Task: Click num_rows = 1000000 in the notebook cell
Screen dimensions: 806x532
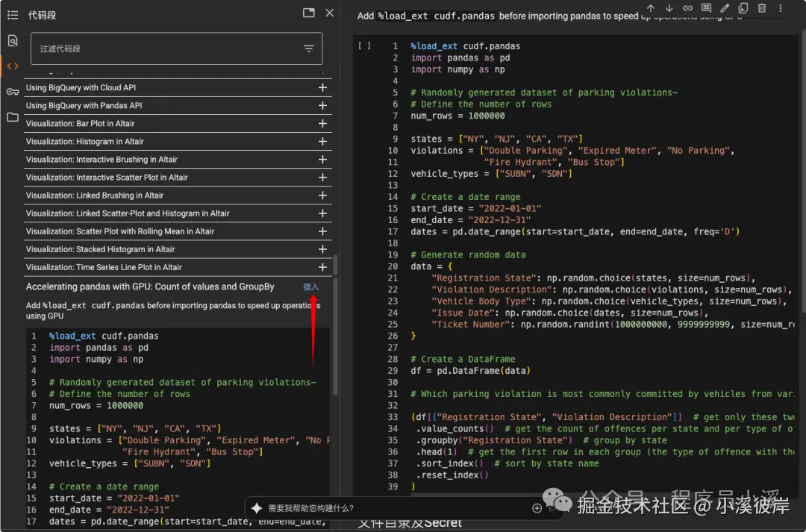Action: pyautogui.click(x=457, y=116)
